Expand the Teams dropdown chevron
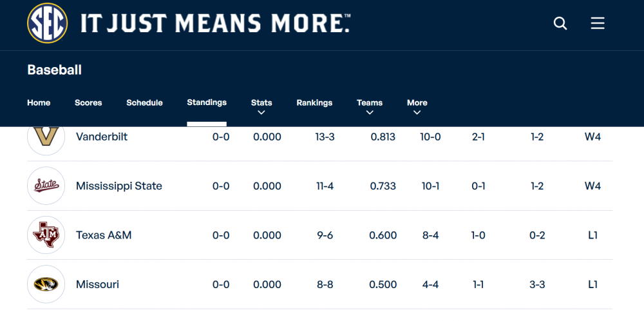 (x=370, y=113)
